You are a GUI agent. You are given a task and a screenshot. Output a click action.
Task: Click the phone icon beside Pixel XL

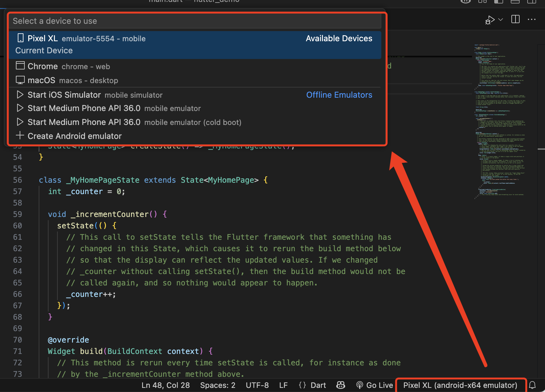pos(21,38)
